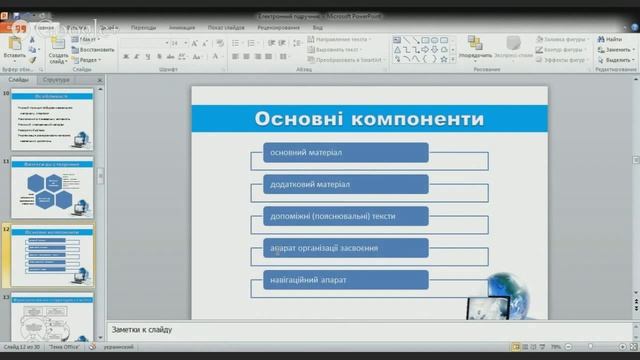Select the Text Box shape in gallery
Image resolution: width=640 pixels, height=360 pixels.
[397, 40]
